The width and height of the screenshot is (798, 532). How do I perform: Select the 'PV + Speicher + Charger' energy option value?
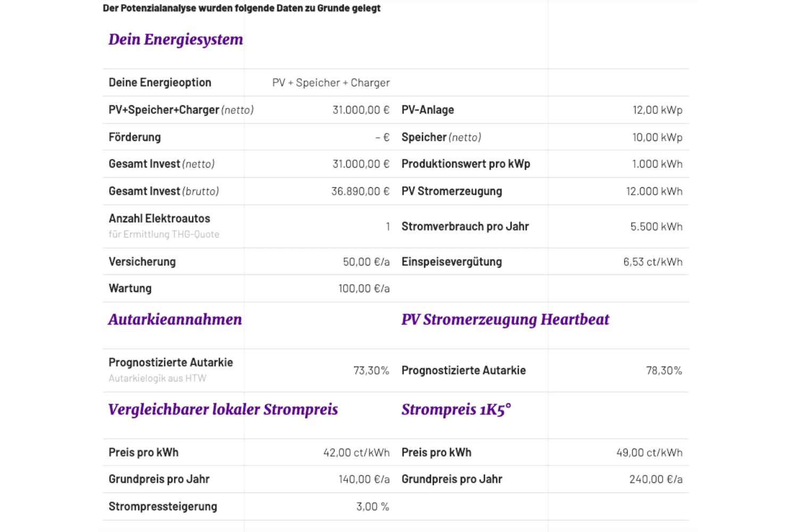pyautogui.click(x=331, y=82)
